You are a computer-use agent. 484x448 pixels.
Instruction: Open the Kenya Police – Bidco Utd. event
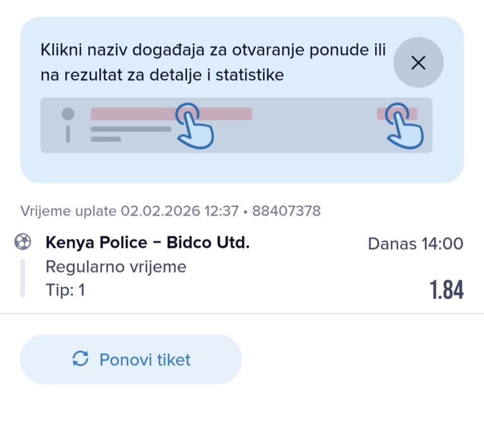[x=147, y=243]
